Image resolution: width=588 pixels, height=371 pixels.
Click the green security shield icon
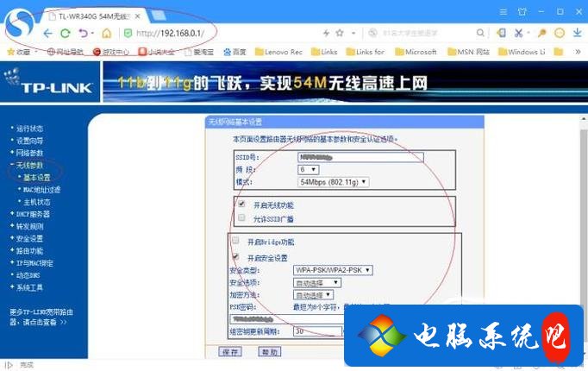(128, 34)
